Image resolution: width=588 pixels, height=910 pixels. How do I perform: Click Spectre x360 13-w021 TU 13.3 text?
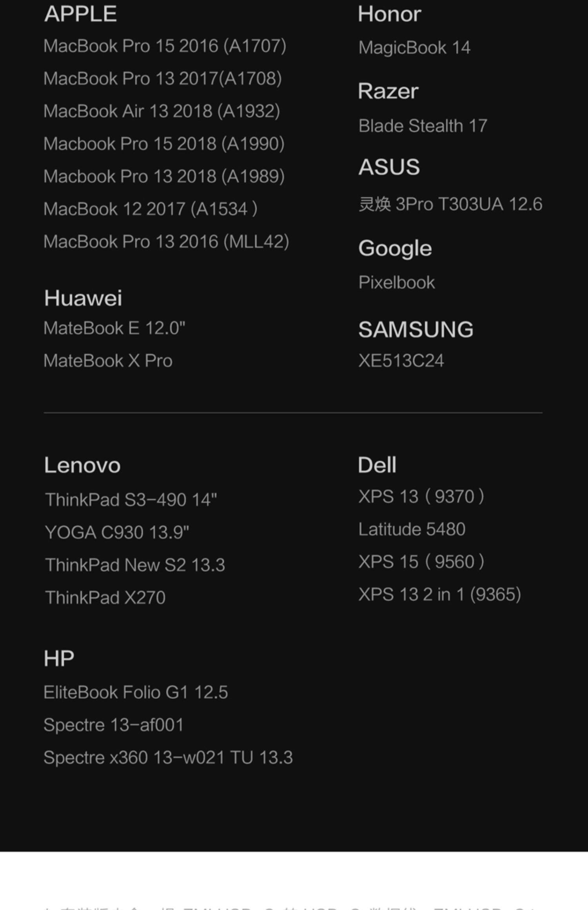click(168, 758)
